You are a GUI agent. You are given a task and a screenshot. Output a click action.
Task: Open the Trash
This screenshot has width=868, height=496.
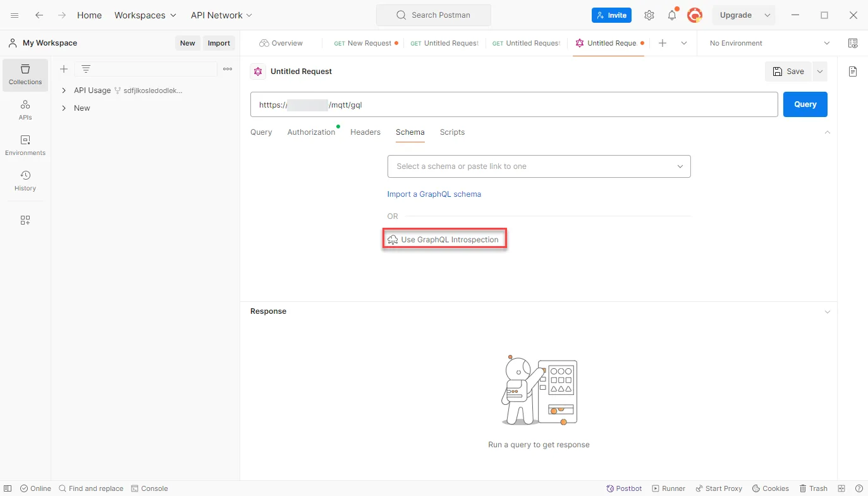(x=813, y=488)
